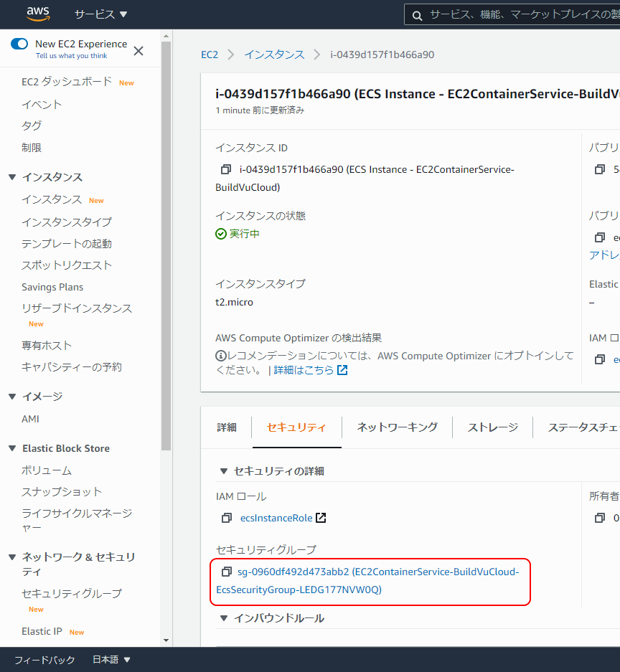Image resolution: width=620 pixels, height=672 pixels.
Task: Click the sidebar scrollbar thumb
Action: tap(166, 246)
